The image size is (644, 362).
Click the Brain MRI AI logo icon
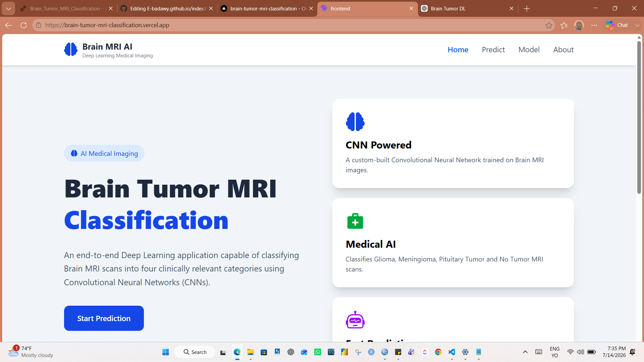tap(71, 50)
